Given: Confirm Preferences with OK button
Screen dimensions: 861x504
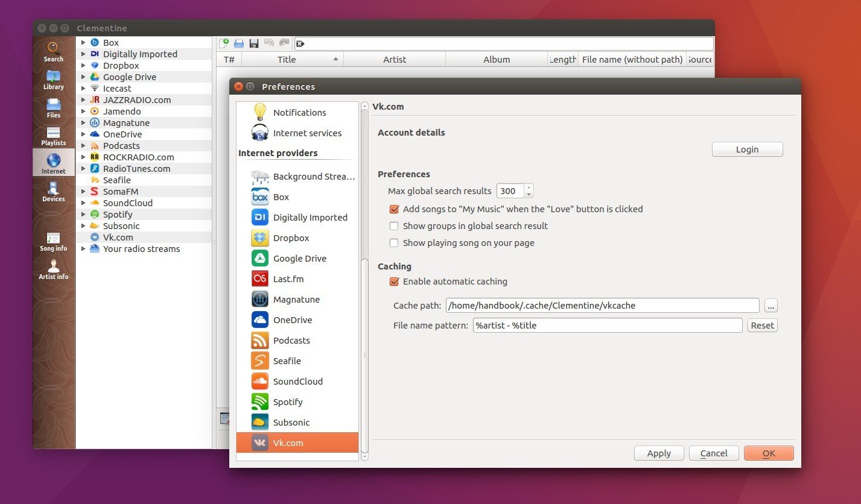Looking at the screenshot, I should click(x=769, y=453).
